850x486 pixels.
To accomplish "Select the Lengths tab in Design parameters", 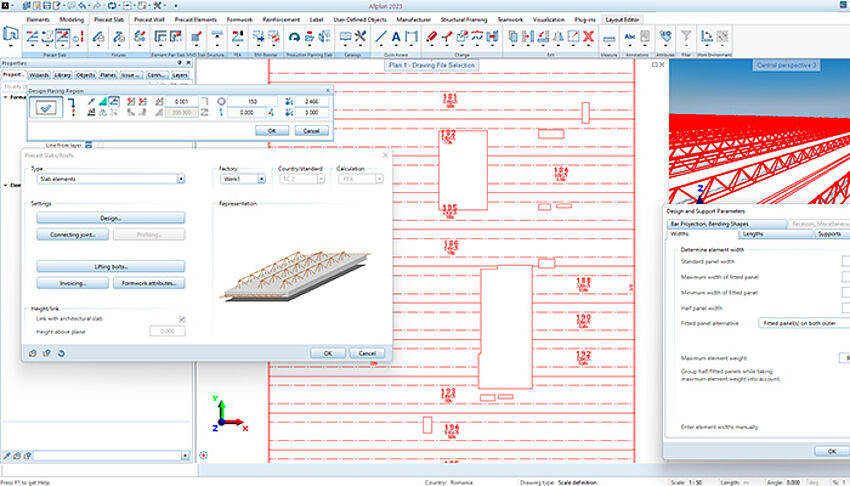I will pyautogui.click(x=753, y=234).
